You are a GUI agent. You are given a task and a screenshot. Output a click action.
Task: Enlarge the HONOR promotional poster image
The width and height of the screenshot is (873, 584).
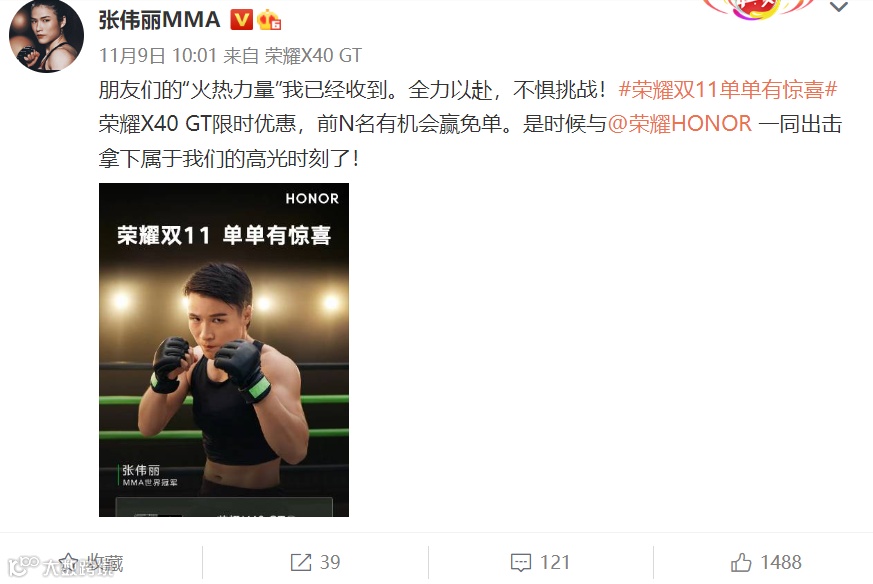pos(224,350)
